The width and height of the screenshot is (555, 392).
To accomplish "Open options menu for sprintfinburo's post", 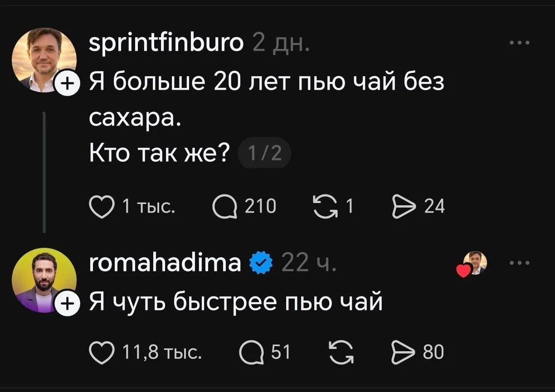I will tap(520, 42).
